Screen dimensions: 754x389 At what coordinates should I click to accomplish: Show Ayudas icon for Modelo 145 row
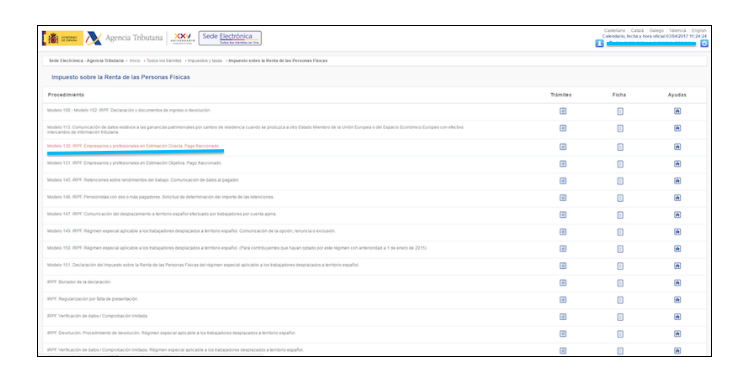tap(677, 180)
